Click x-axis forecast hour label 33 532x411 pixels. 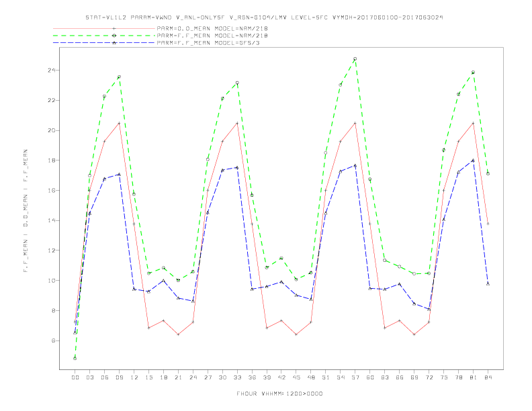pyautogui.click(x=237, y=377)
